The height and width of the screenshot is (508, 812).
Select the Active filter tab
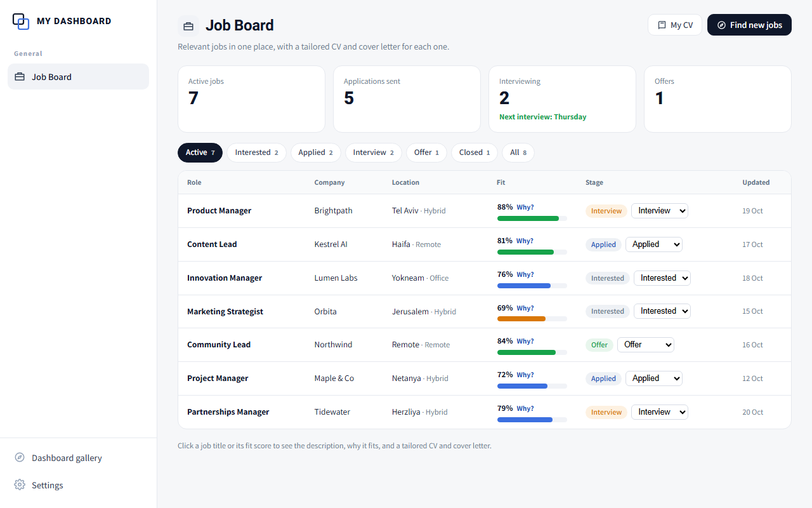point(200,152)
